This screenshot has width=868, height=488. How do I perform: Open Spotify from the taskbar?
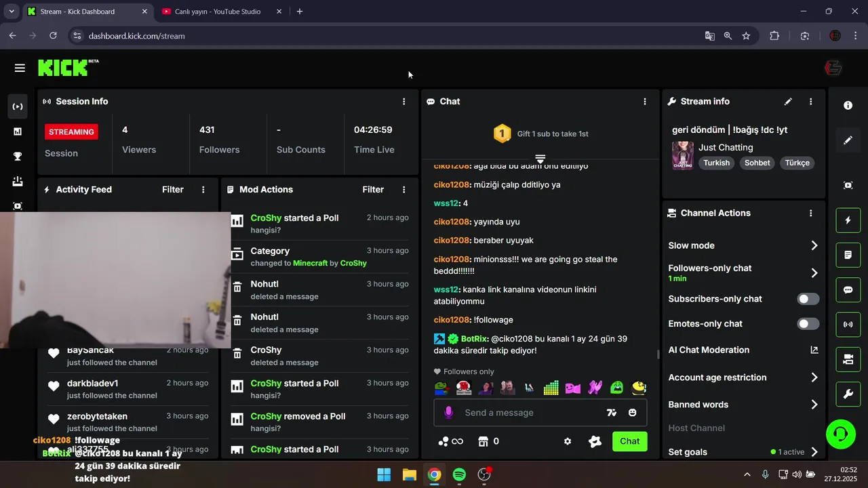459,474
